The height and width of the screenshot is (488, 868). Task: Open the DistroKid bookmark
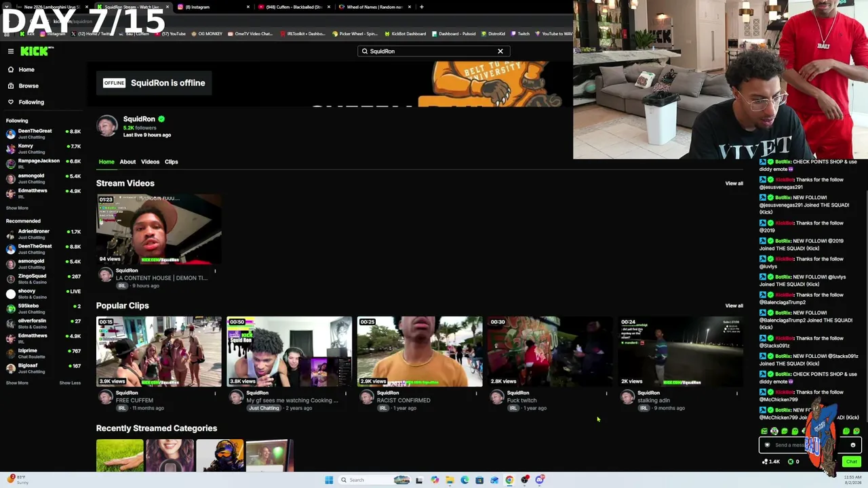[493, 34]
